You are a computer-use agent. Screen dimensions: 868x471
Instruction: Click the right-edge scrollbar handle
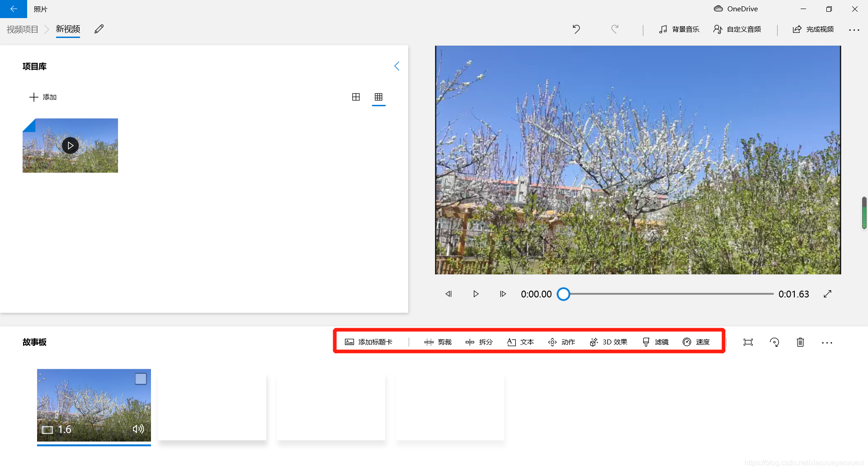click(864, 213)
